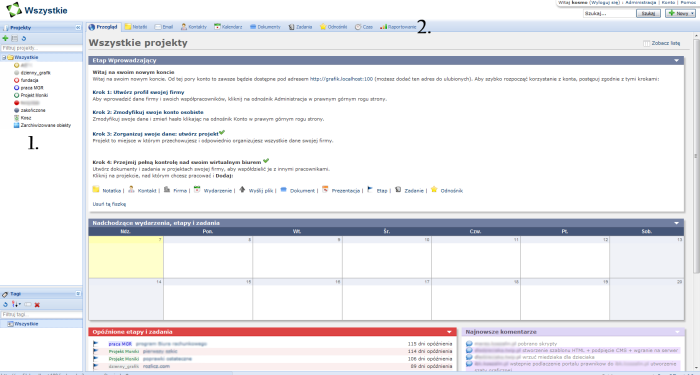This screenshot has height=375, width=700.
Task: Click the flag icon beside rozlicz.com delayed task
Action: pyautogui.click(x=96, y=366)
